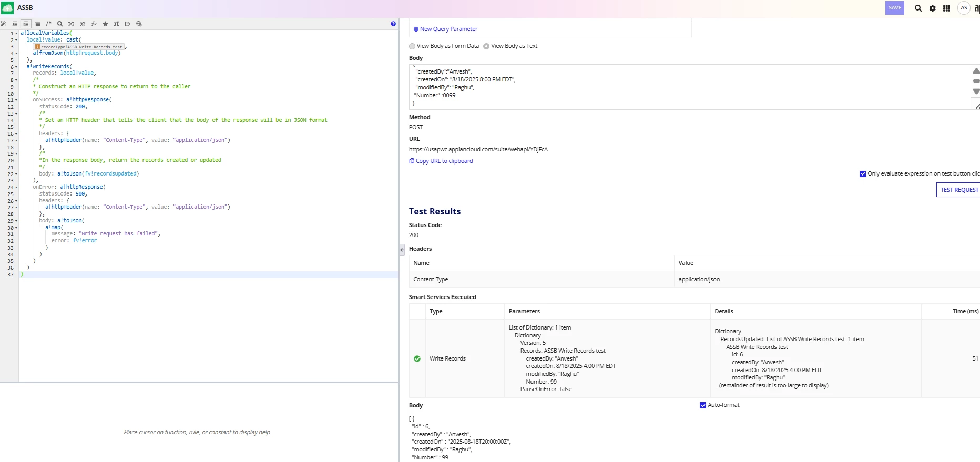
Task: Click the Content-Type header name cell
Action: tap(542, 279)
